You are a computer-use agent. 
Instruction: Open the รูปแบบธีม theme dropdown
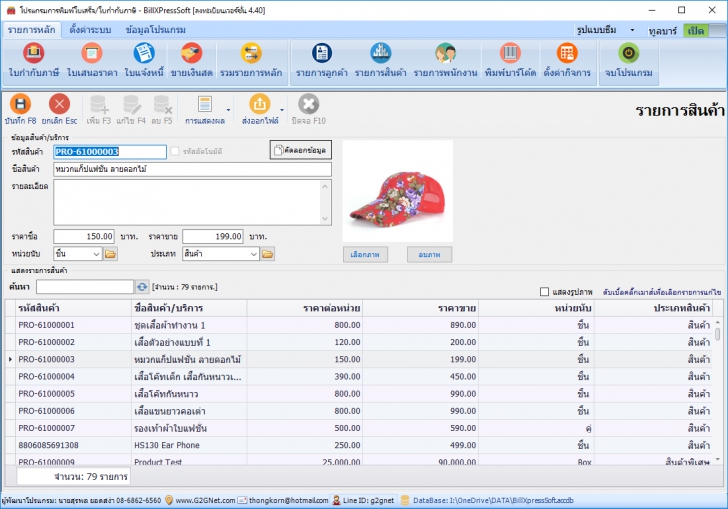coord(610,31)
